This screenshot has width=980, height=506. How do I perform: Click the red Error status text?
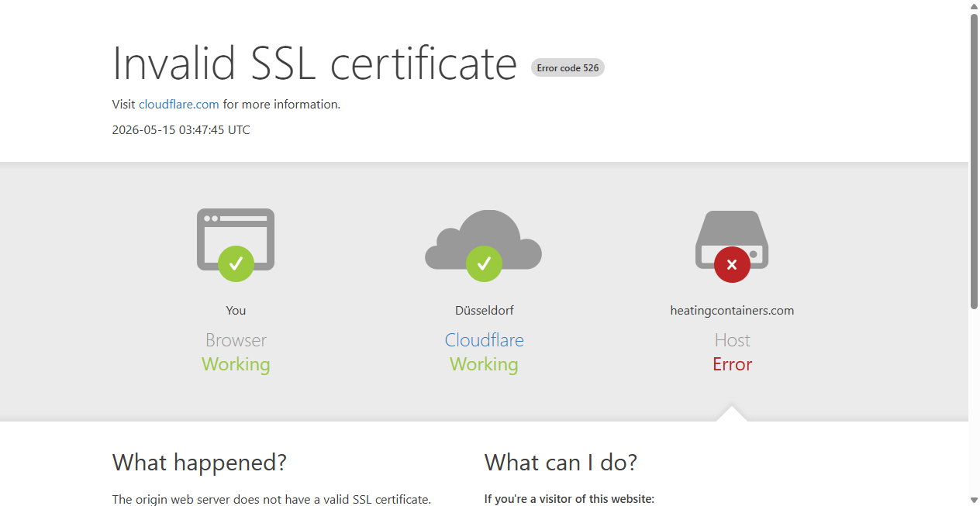[x=732, y=364]
